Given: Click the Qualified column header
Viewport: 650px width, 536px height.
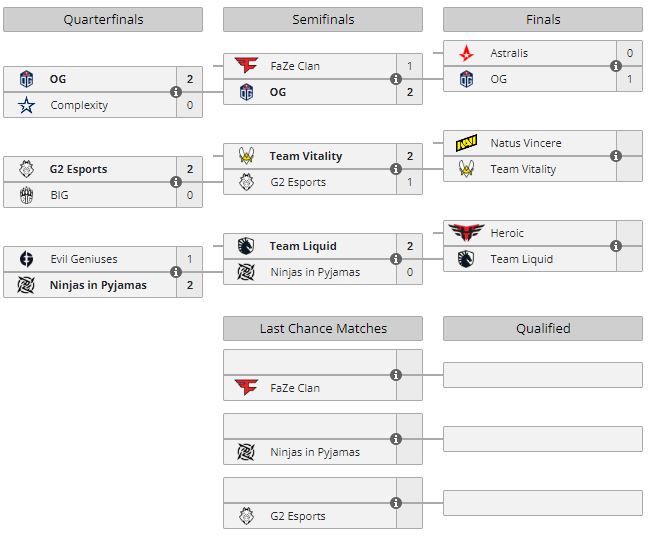Looking at the screenshot, I should (x=543, y=328).
